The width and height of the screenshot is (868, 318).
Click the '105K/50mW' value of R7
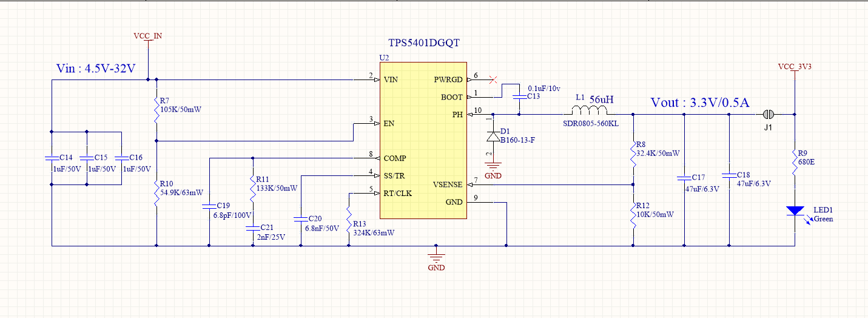181,109
